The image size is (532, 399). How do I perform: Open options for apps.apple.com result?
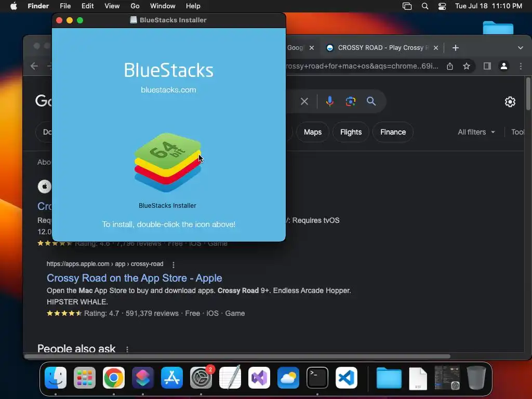click(x=174, y=264)
